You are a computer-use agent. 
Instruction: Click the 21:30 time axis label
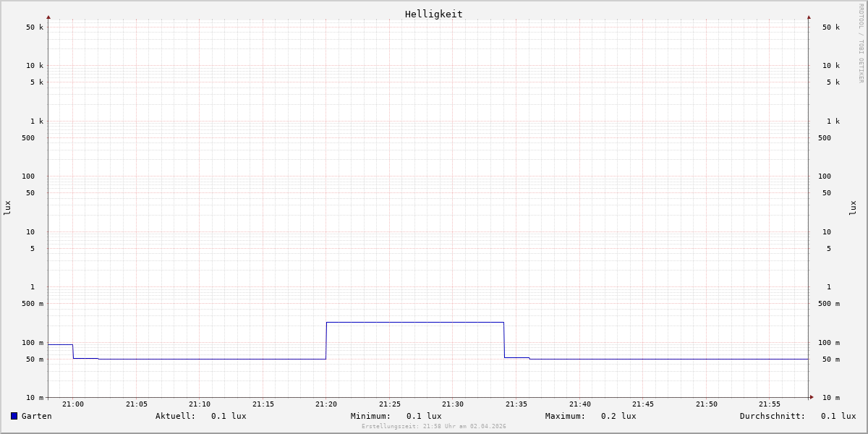pyautogui.click(x=453, y=404)
